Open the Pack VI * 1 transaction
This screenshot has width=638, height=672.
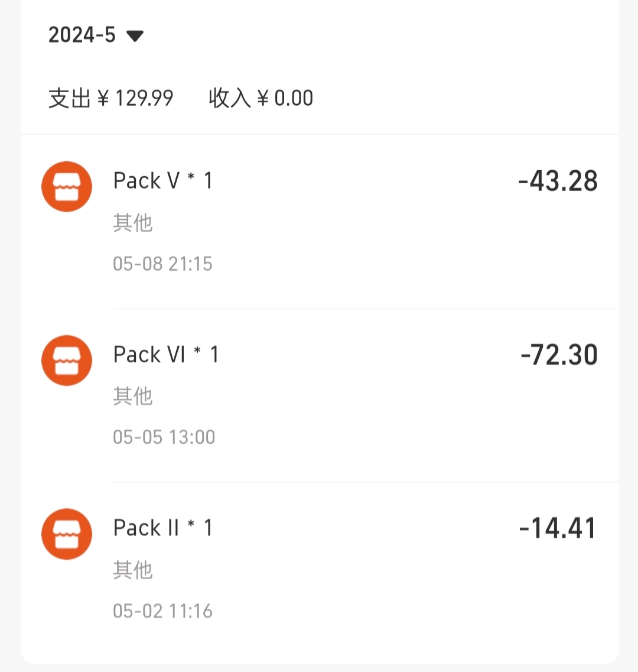click(x=320, y=395)
